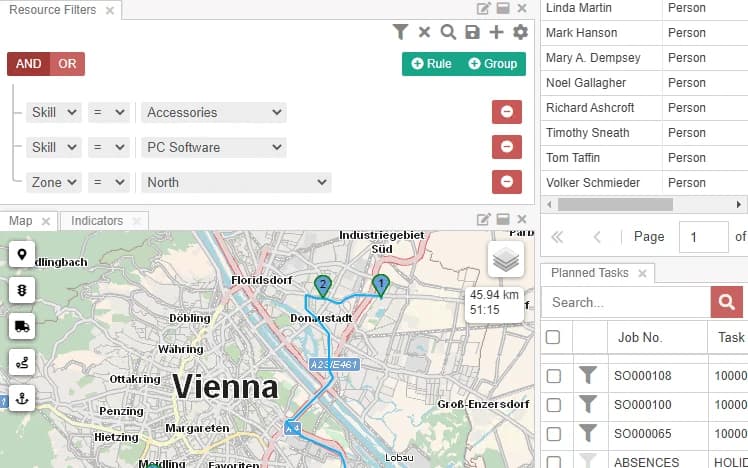The height and width of the screenshot is (468, 748).
Task: Select map marker number 1
Action: tap(381, 285)
